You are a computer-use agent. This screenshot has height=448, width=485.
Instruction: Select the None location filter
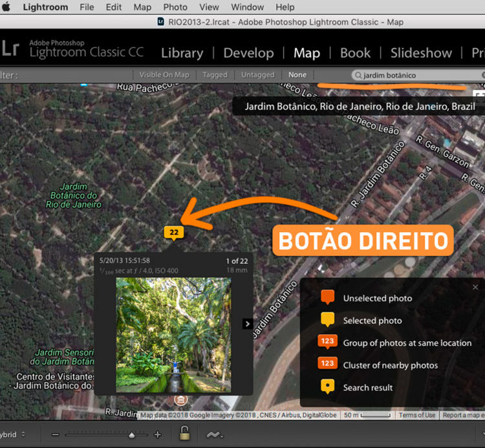(x=297, y=75)
